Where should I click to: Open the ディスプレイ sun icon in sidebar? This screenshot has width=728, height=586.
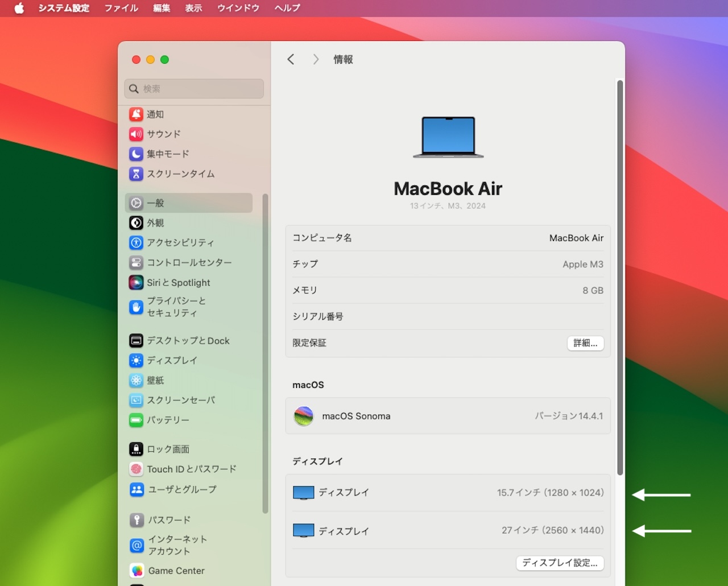pyautogui.click(x=136, y=361)
